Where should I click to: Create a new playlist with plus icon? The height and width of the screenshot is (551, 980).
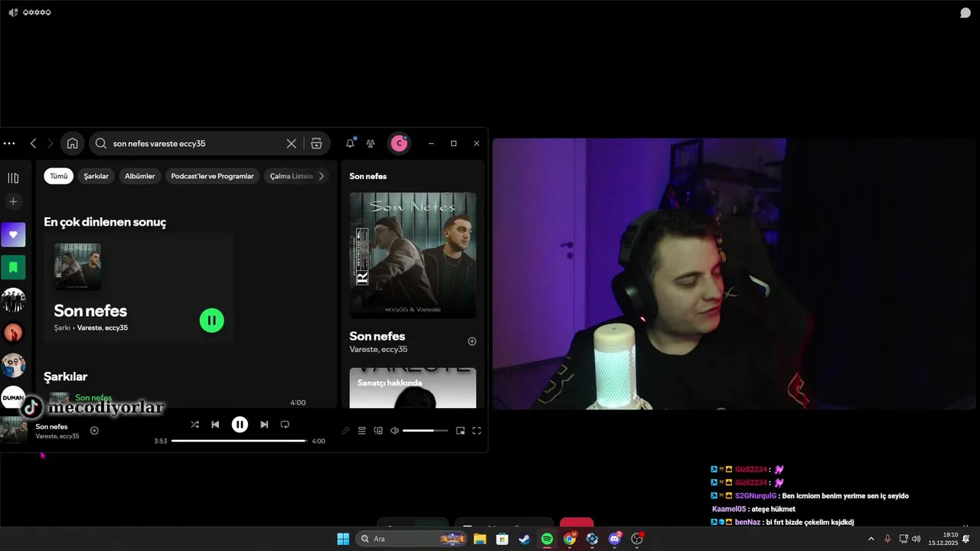[x=13, y=201]
